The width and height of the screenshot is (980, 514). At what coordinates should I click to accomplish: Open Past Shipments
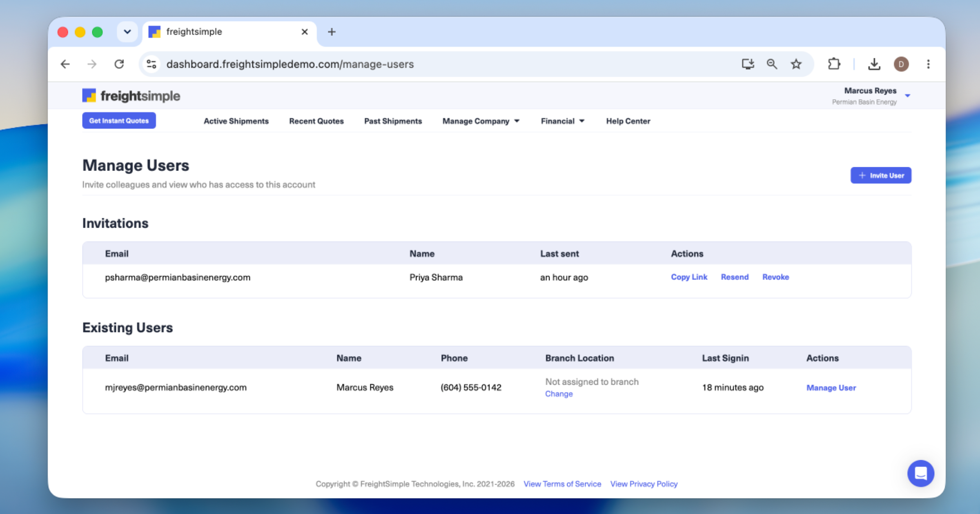coord(393,121)
